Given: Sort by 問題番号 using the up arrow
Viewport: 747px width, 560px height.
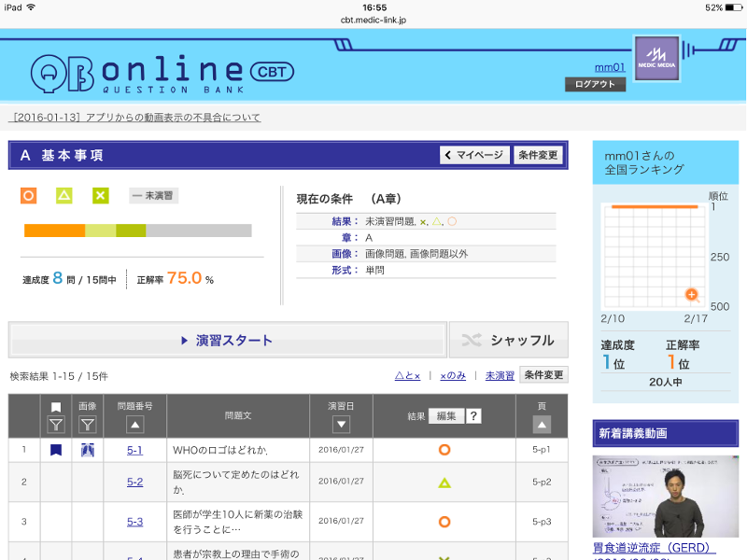Looking at the screenshot, I should click(x=134, y=425).
